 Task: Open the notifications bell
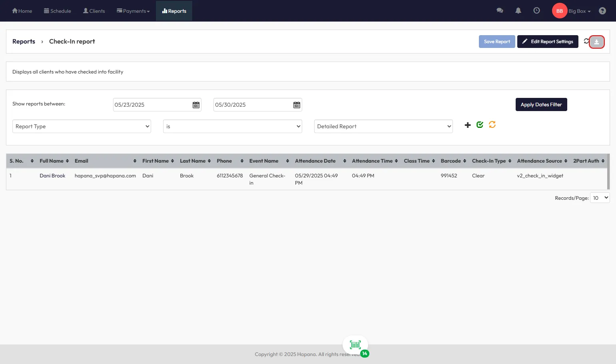pyautogui.click(x=518, y=11)
